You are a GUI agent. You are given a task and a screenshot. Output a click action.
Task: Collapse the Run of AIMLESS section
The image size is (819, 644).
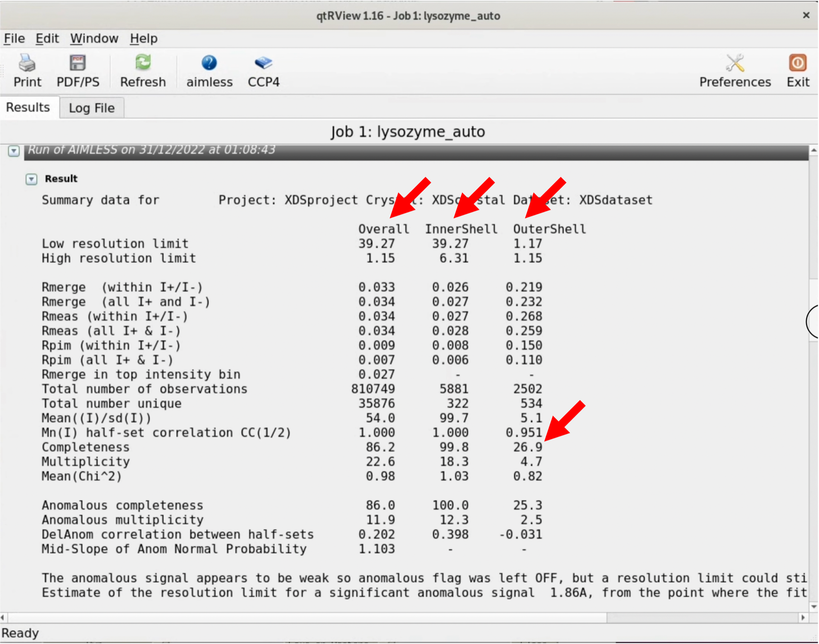point(14,151)
